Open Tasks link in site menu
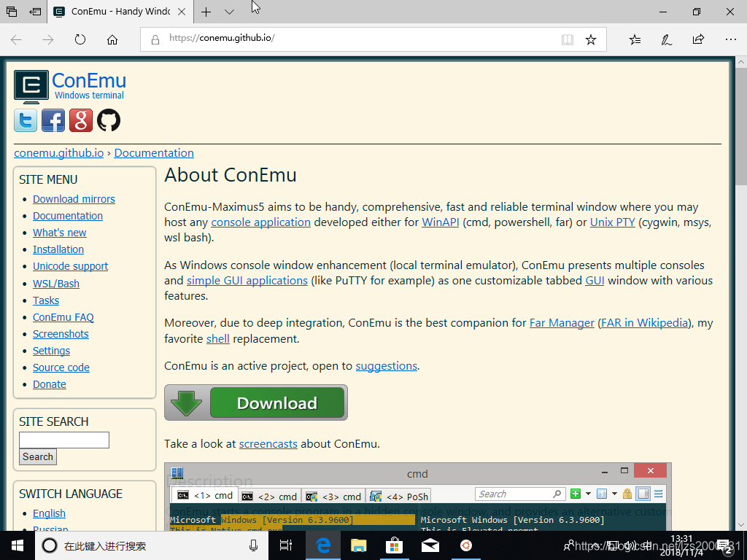The height and width of the screenshot is (560, 747). 46,300
